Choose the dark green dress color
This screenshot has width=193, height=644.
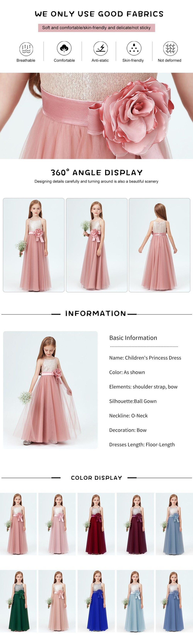coord(18,602)
